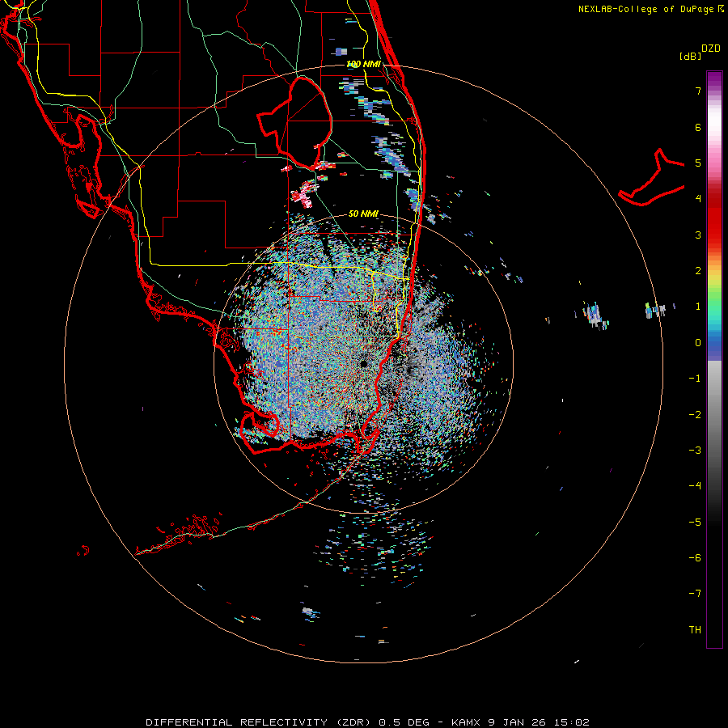The height and width of the screenshot is (728, 728).
Task: Click the DZD product label above color scale
Action: click(711, 49)
